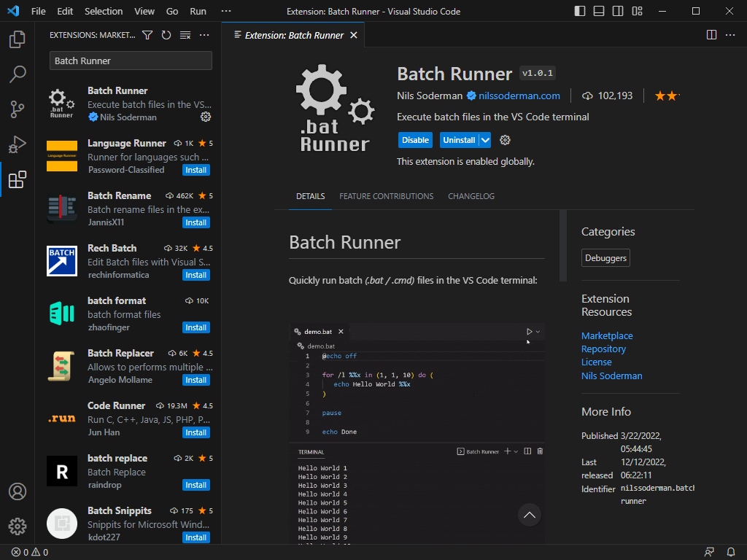Viewport: 747px width, 560px height.
Task: Open the Search view in activity bar
Action: click(18, 74)
